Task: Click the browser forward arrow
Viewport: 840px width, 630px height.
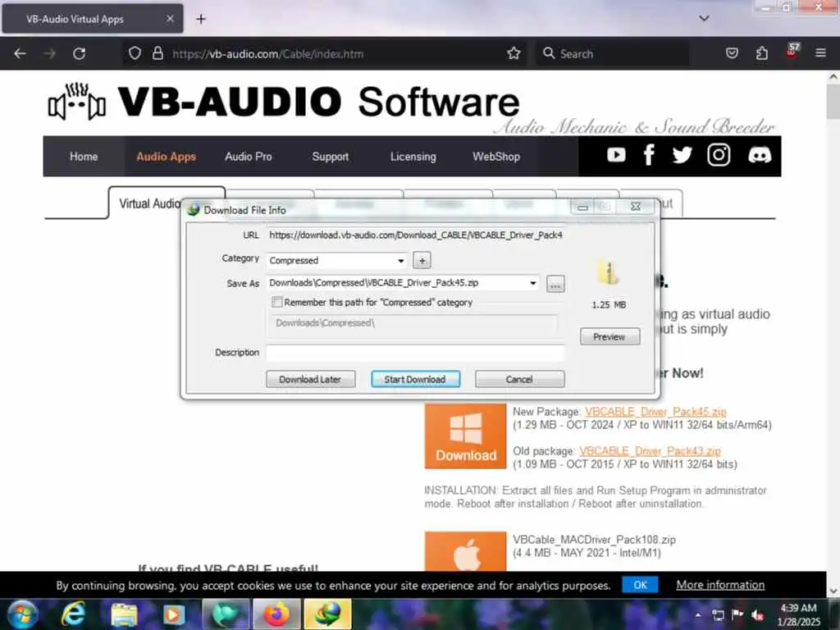Action: point(49,53)
